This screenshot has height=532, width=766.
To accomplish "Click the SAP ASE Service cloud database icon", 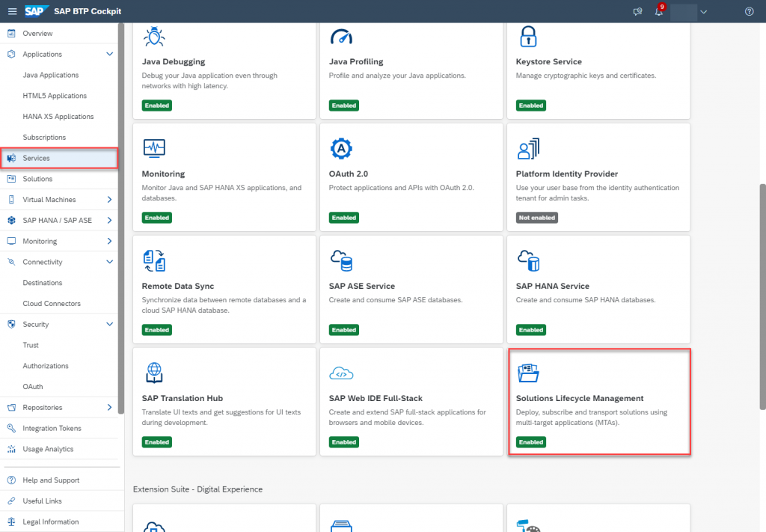I will [x=341, y=260].
